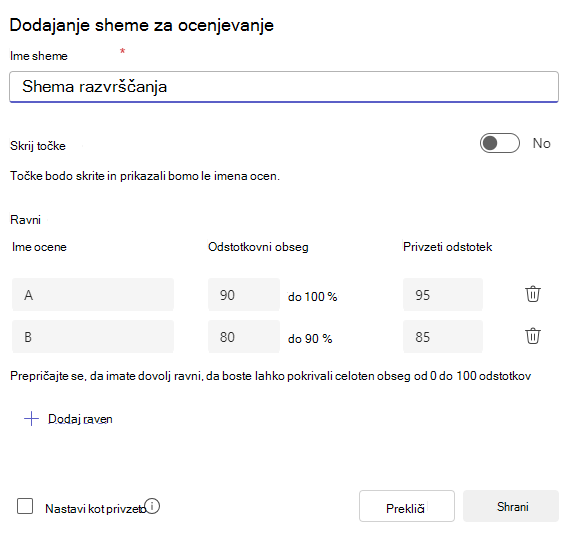The image size is (574, 536).
Task: Open info icon beside Nastavi kot privzeto
Action: coord(152,506)
